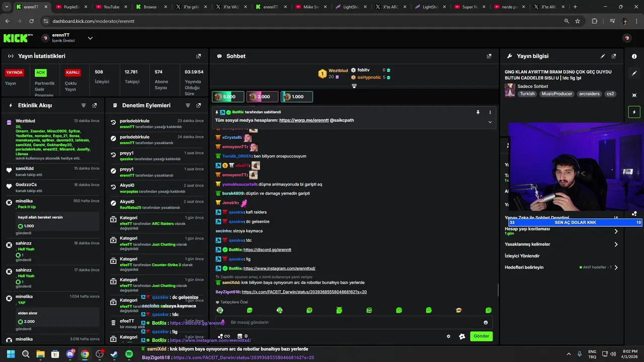This screenshot has width=644, height=362.
Task: Collapse the gift leaderboard with the handle below it
Action: tap(354, 86)
